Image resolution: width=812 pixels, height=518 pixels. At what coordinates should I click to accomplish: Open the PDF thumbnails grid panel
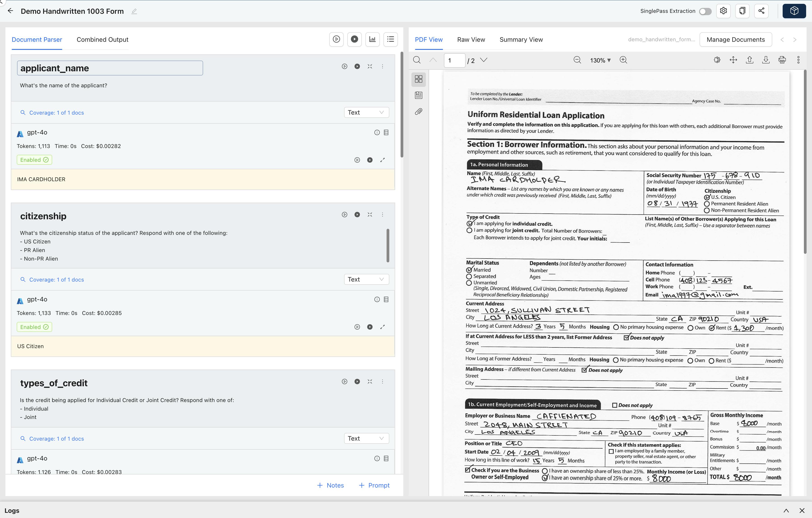(x=418, y=79)
